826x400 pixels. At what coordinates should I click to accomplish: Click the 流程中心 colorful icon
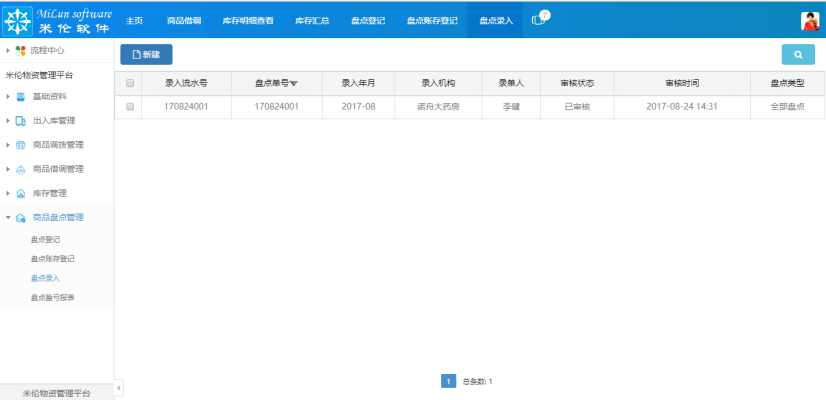[x=21, y=50]
